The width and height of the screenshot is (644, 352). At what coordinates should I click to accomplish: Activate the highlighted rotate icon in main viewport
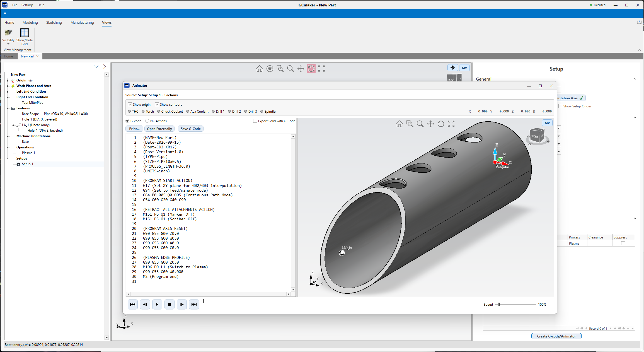[311, 69]
